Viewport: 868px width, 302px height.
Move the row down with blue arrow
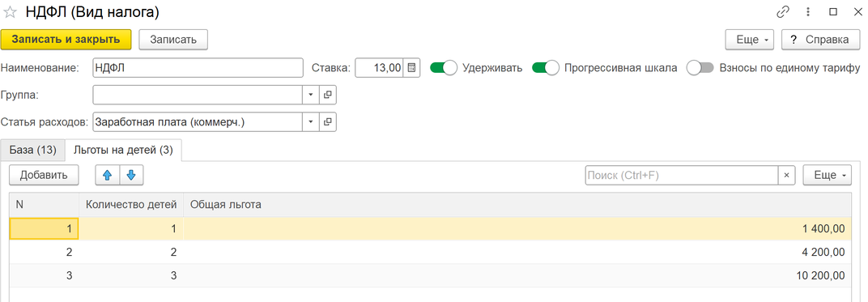coord(131,176)
